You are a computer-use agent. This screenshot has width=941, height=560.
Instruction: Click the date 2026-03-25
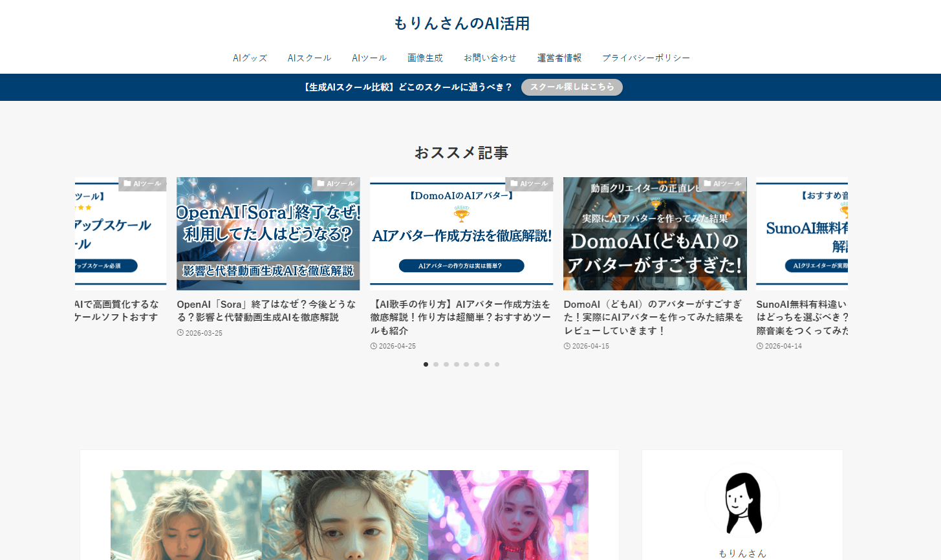204,333
